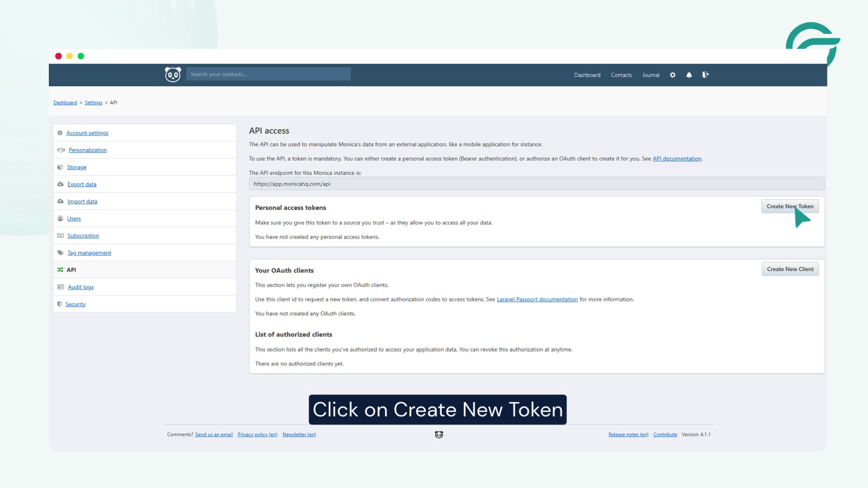868x488 pixels.
Task: Open settings via the gear icon in header
Action: 673,75
